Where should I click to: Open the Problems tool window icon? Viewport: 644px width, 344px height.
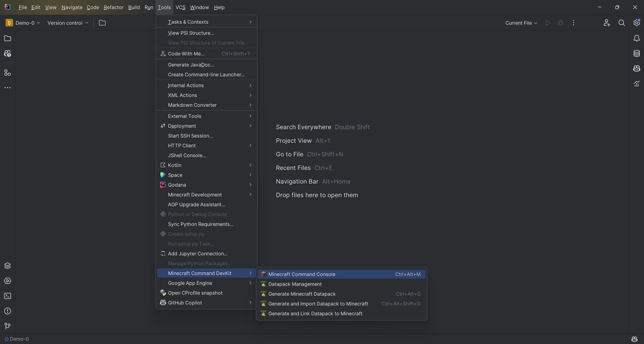point(8,311)
